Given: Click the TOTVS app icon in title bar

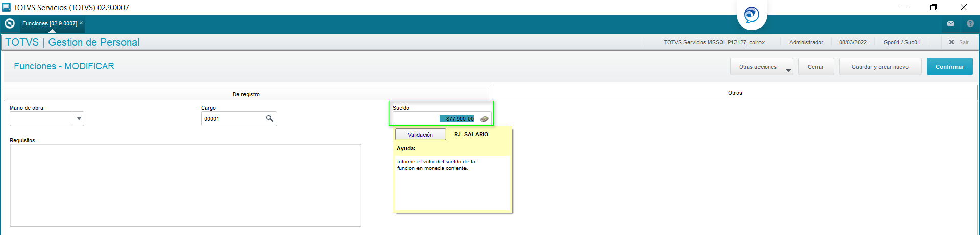Looking at the screenshot, I should point(6,7).
